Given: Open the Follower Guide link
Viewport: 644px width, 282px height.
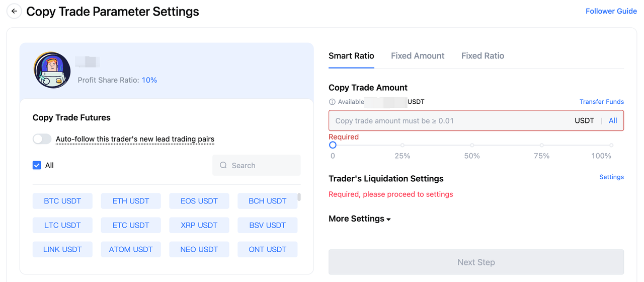Looking at the screenshot, I should 611,11.
